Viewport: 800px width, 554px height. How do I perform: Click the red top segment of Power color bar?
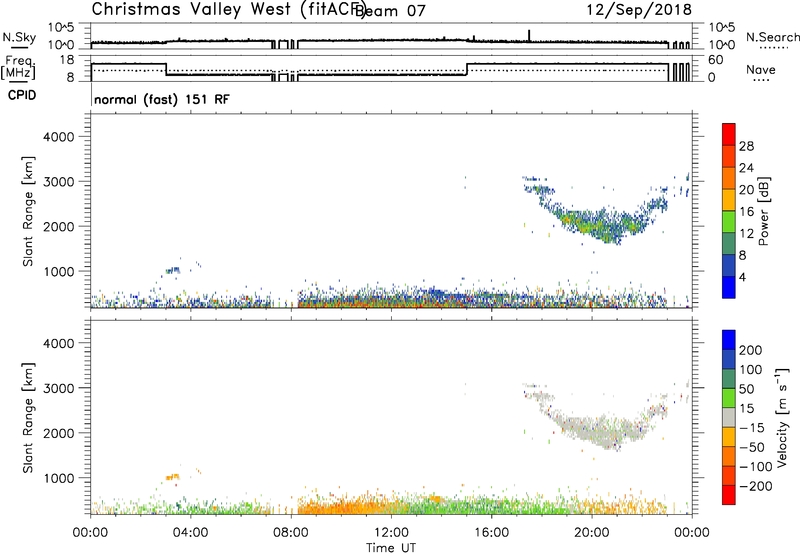click(x=729, y=135)
